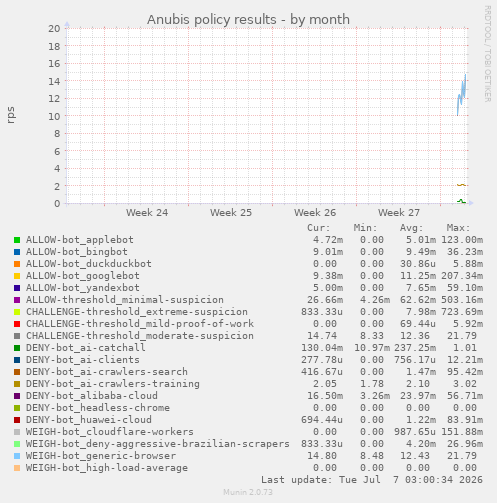Select the 'WEIGH-bot_cloudflare-workers' legend label

(x=110, y=432)
